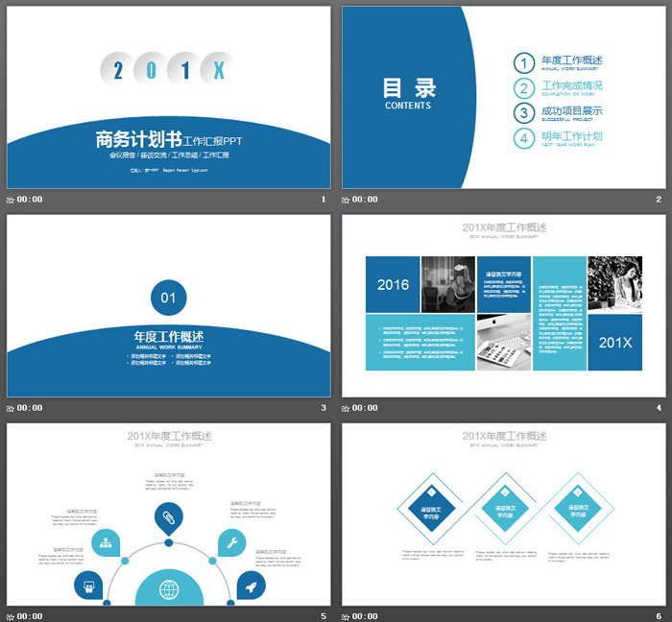Click slide number 6 label
This screenshot has height=622, width=672.
tap(659, 616)
